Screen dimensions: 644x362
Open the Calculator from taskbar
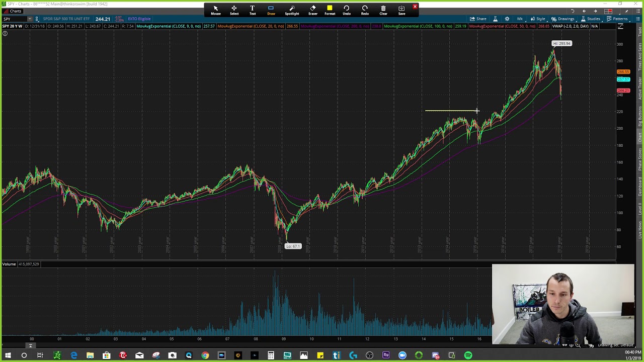tap(271, 355)
